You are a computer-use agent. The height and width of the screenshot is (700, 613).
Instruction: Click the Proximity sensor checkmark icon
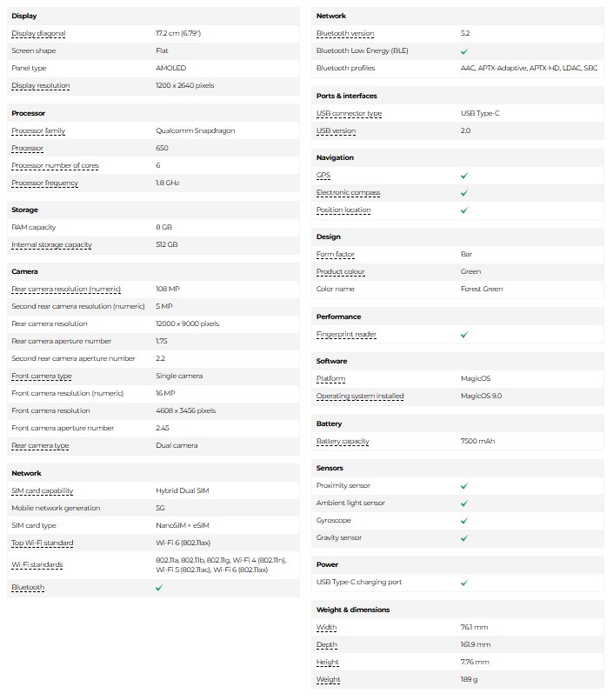(x=464, y=486)
